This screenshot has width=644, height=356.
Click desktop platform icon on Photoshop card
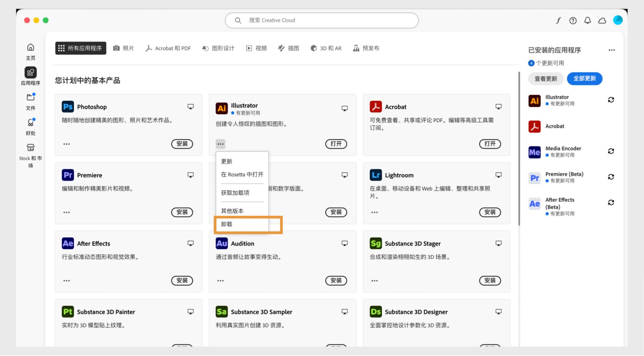point(191,107)
